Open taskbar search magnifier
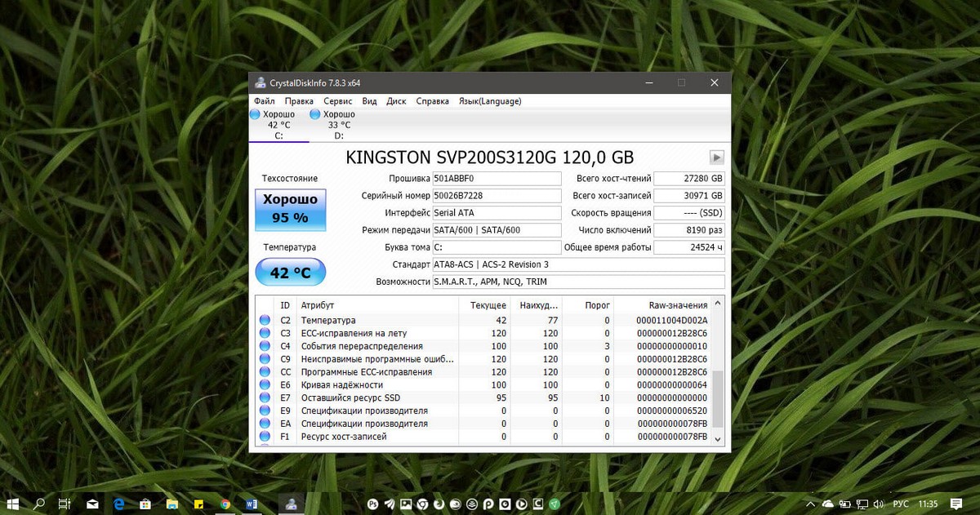The image size is (980, 515). click(x=38, y=504)
